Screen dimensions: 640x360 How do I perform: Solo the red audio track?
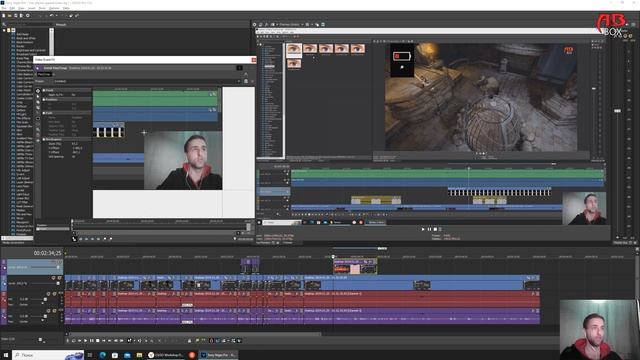[x=55, y=293]
